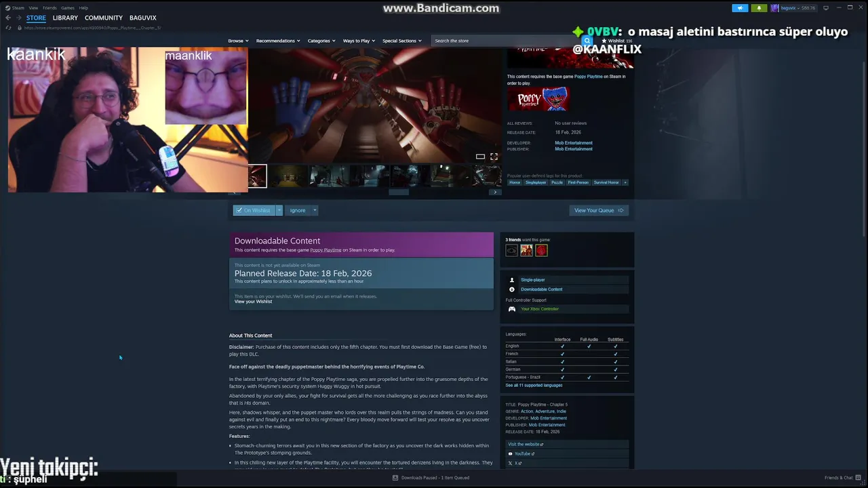Click the Single-player feature icon
This screenshot has width=868, height=488.
pos(512,280)
